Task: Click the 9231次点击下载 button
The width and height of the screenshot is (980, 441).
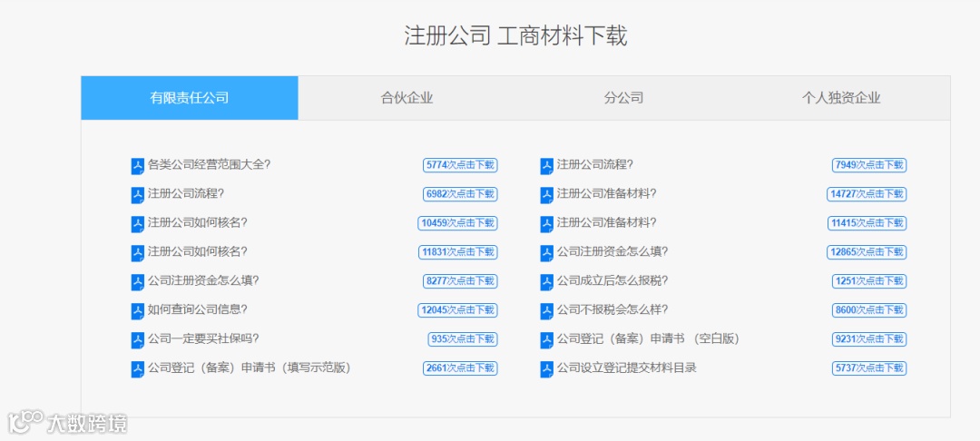Action: point(869,339)
